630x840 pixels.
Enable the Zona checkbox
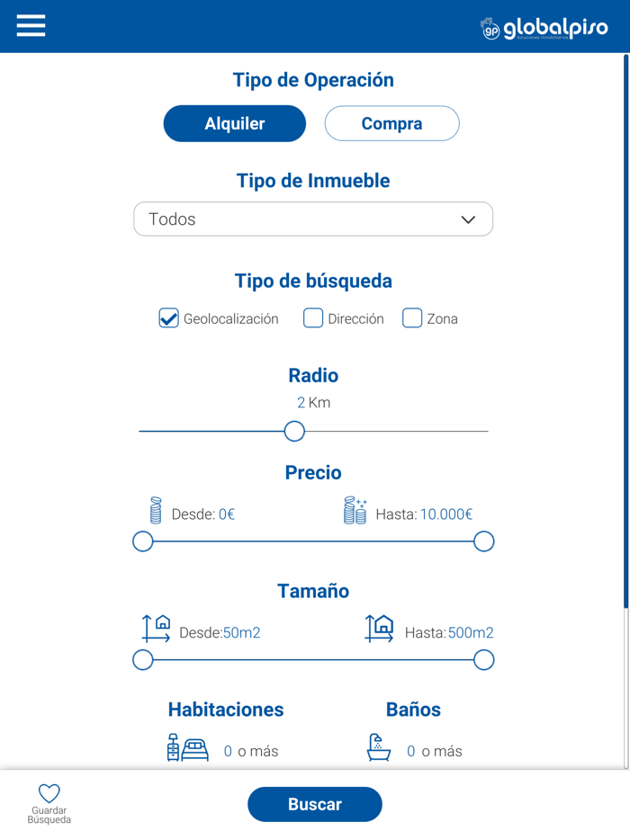coord(412,318)
